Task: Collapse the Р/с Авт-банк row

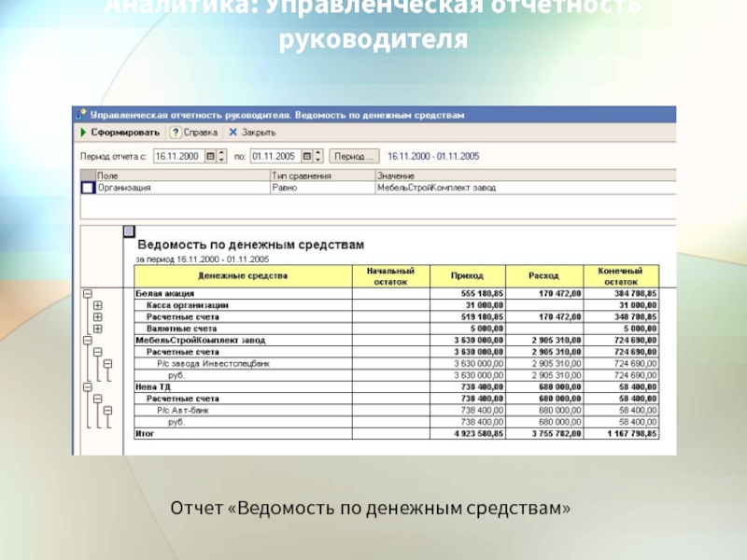Action: (107, 411)
